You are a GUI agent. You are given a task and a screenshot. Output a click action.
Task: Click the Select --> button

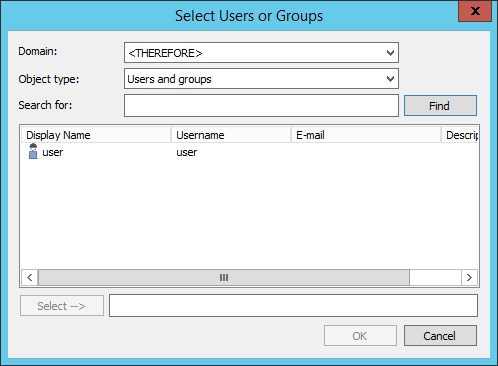pos(62,306)
